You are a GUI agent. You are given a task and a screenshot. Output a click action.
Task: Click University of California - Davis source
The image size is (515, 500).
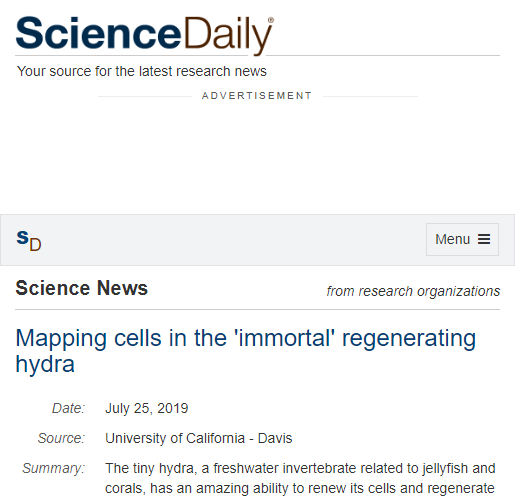[199, 438]
